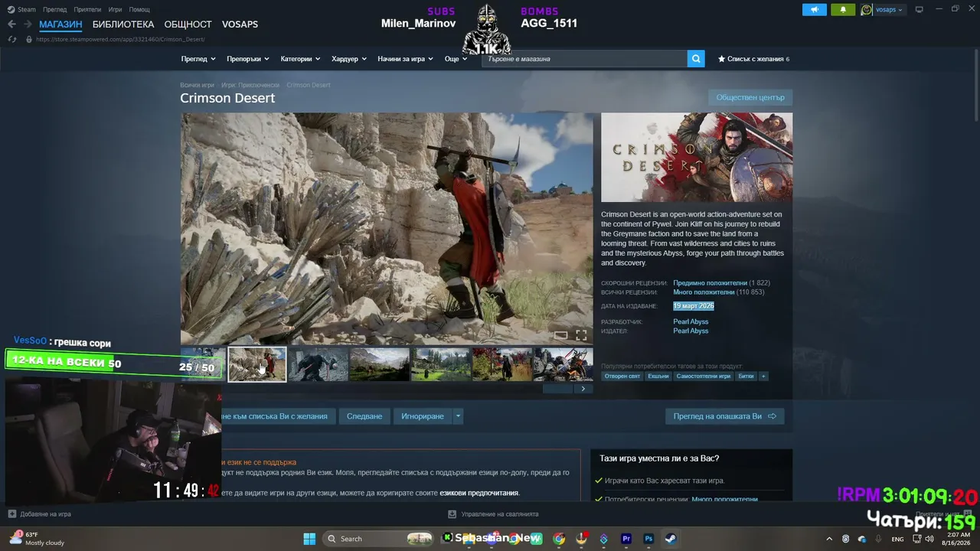Show next screenshot thumbnails arrow

583,389
